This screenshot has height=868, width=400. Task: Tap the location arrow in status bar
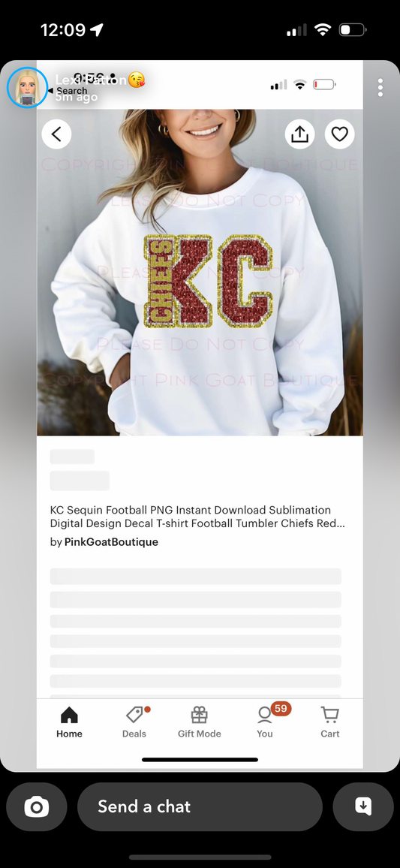(x=97, y=29)
